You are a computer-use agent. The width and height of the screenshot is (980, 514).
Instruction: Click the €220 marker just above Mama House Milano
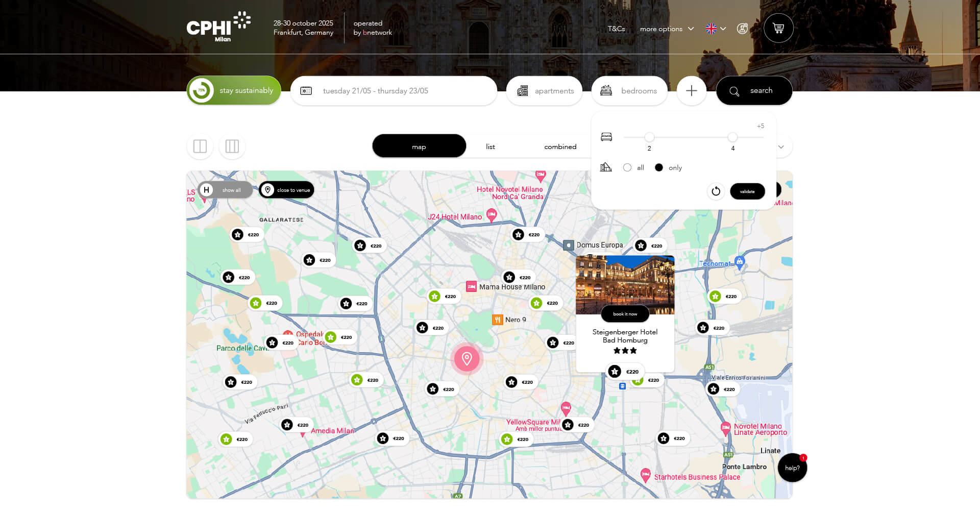[518, 278]
